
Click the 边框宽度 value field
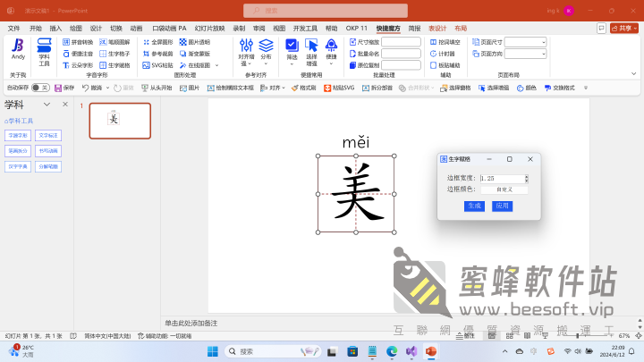[x=502, y=178]
